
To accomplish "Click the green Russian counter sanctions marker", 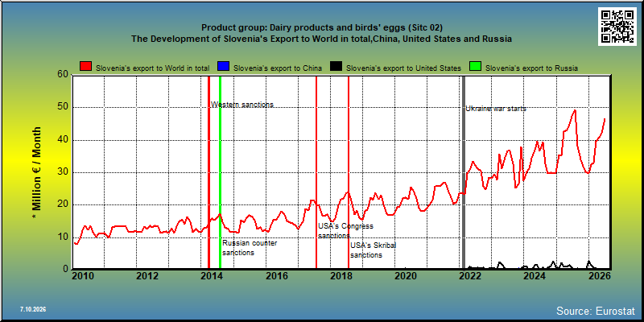I will (220, 172).
